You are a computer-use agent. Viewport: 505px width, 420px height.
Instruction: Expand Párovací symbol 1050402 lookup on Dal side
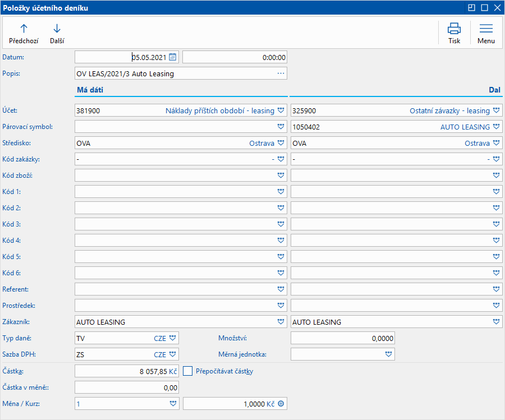point(497,127)
